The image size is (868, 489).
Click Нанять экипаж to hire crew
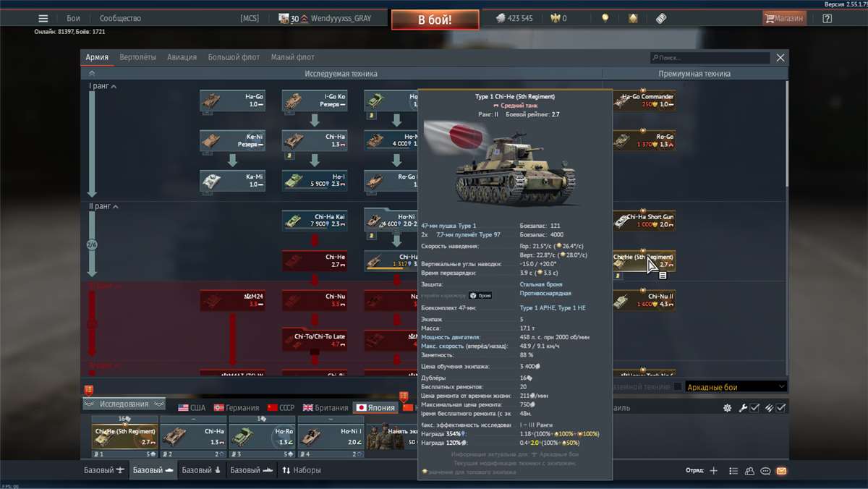(x=392, y=436)
